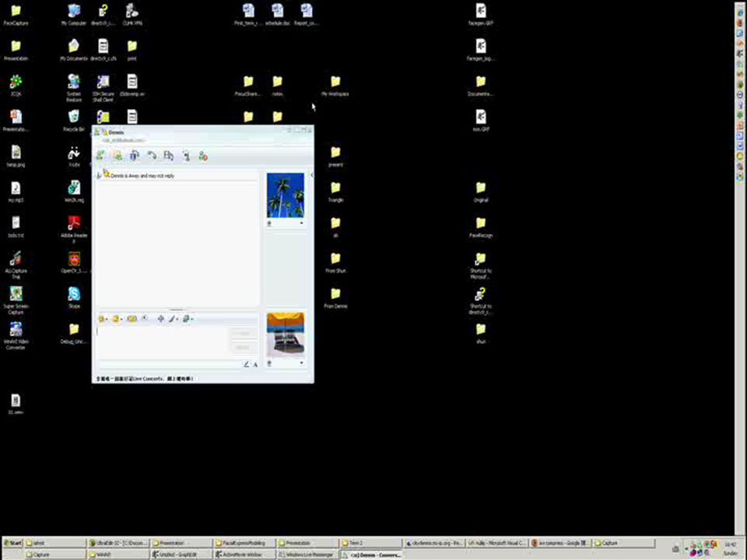This screenshot has height=560, width=747.
Task: Switch to Microsoft Visual C taskbar button
Action: 497,543
